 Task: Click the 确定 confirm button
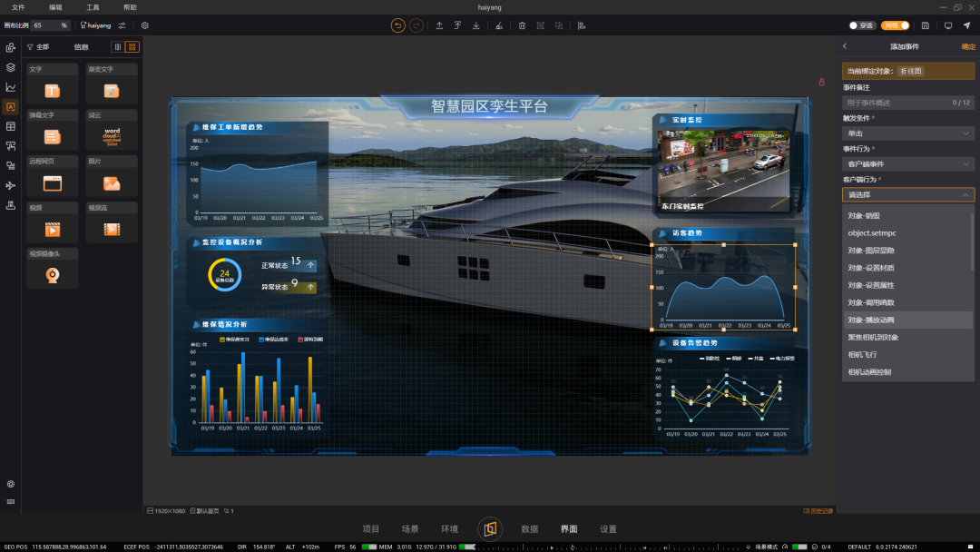(x=967, y=47)
